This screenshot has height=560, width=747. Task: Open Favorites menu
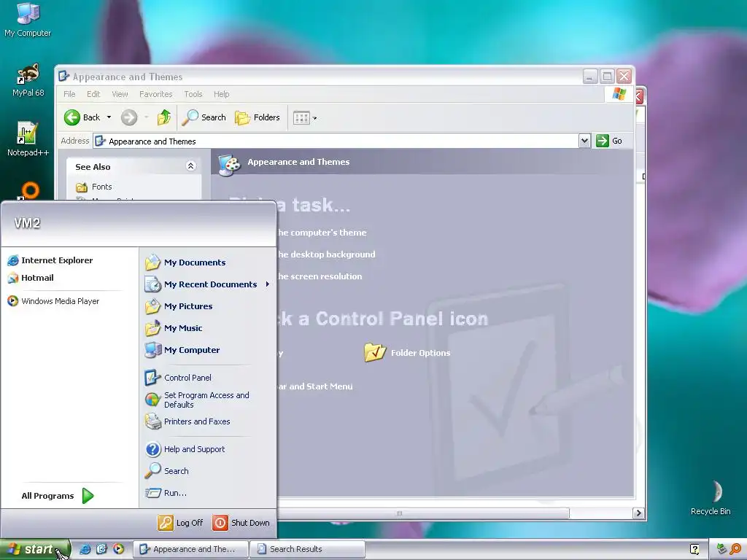pos(156,94)
